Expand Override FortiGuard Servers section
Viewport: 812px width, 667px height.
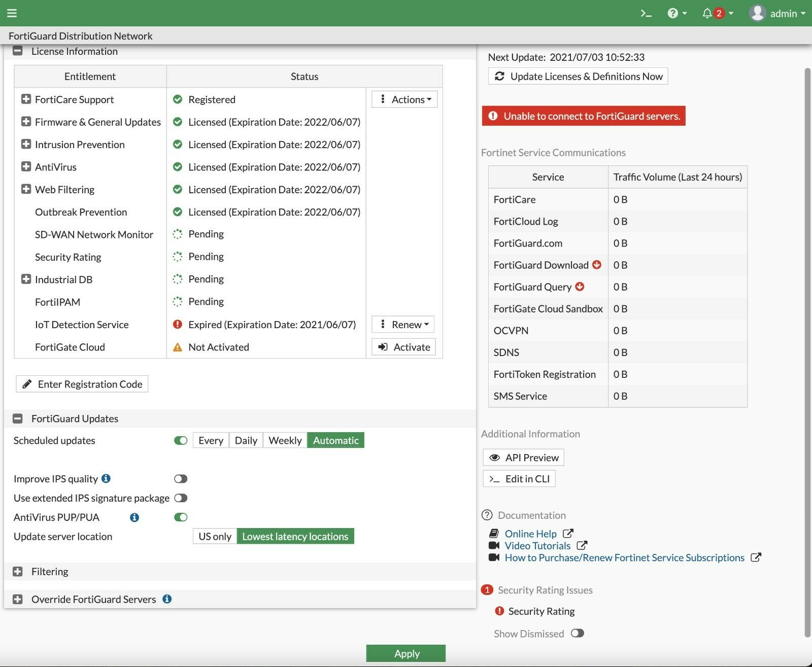pos(18,599)
